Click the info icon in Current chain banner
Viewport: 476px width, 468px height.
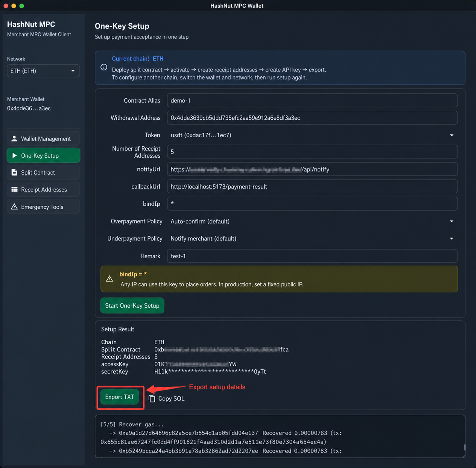click(104, 67)
